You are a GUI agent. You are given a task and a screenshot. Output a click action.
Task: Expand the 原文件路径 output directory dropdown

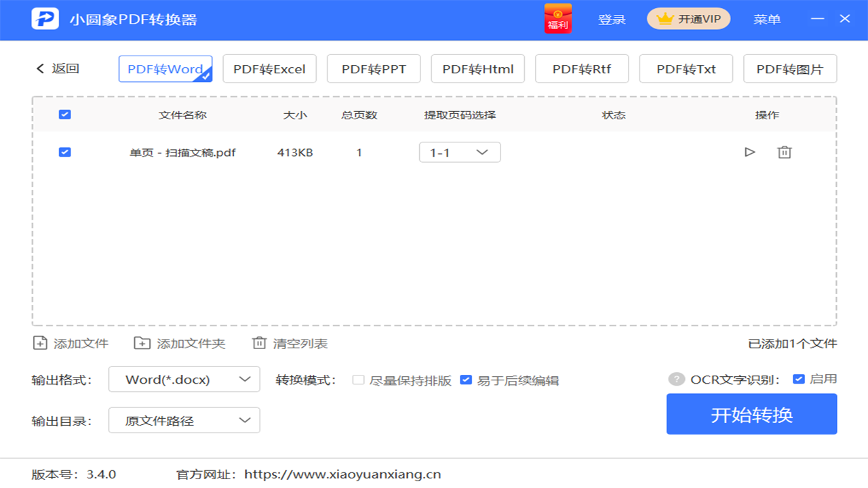pyautogui.click(x=184, y=420)
